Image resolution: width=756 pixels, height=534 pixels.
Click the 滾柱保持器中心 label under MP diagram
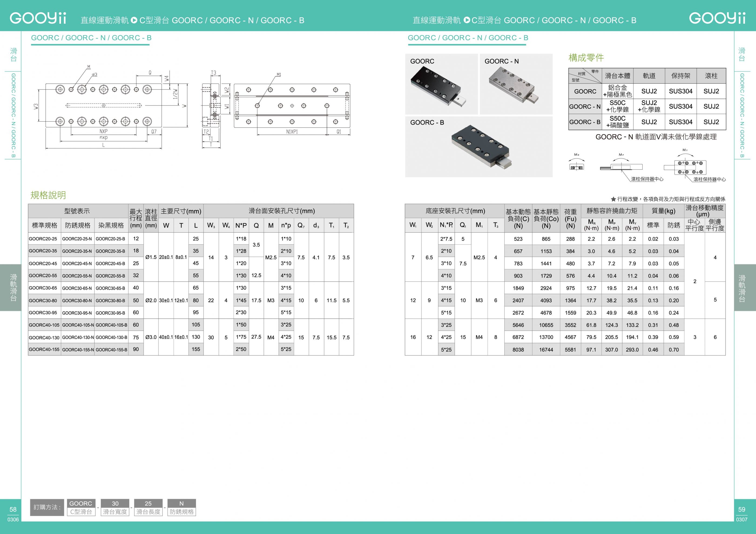(647, 179)
